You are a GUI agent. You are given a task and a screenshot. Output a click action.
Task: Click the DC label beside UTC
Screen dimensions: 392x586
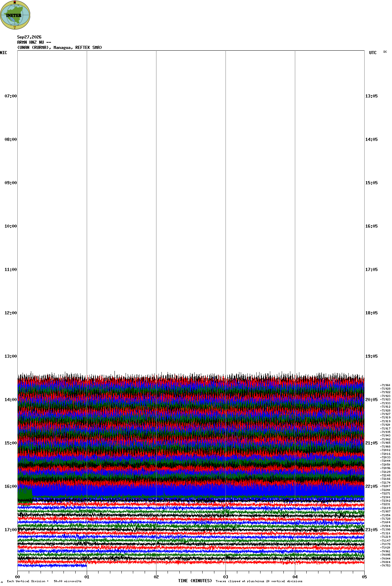[385, 52]
